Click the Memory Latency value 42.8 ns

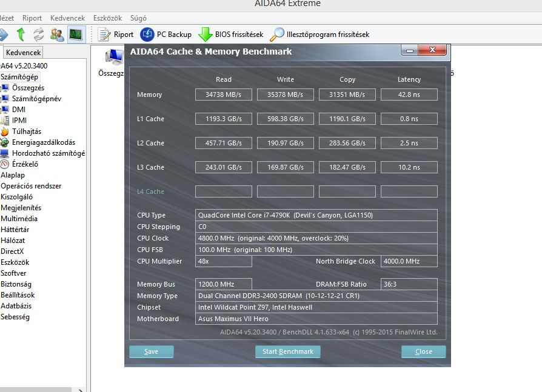(x=409, y=95)
